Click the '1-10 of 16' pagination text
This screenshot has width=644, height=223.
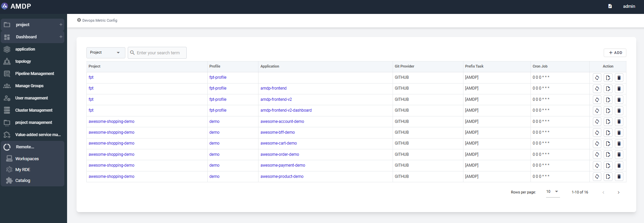click(x=580, y=192)
